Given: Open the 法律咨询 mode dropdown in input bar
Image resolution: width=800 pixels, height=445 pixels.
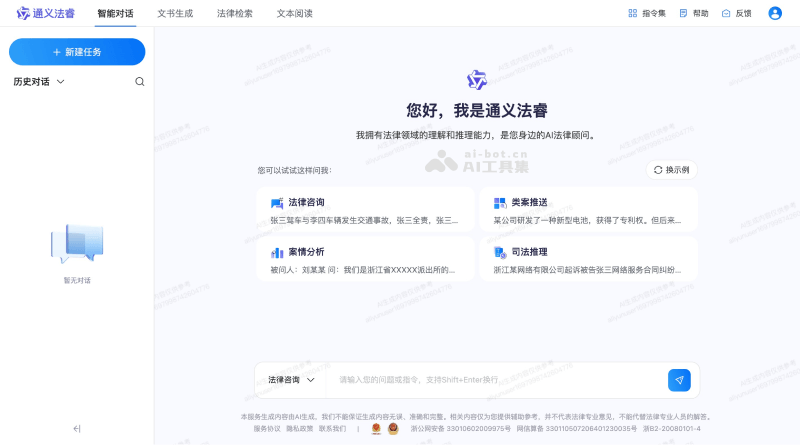Looking at the screenshot, I should (x=291, y=380).
